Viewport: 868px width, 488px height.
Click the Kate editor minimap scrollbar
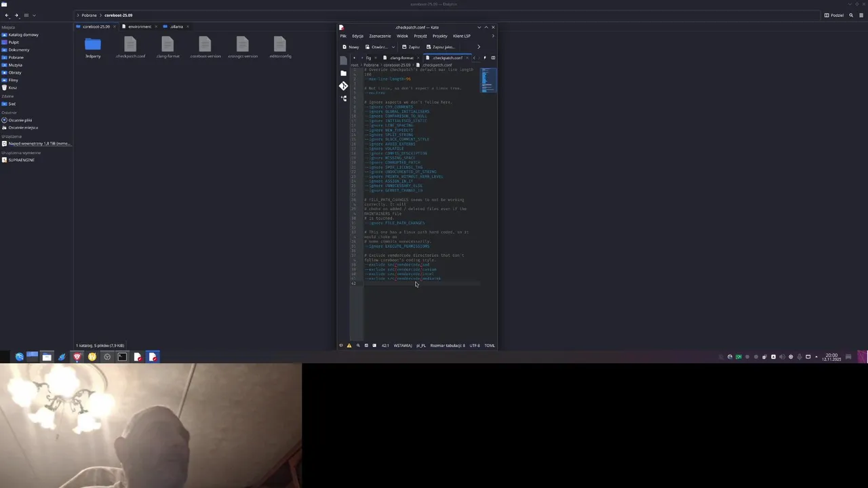coord(489,80)
